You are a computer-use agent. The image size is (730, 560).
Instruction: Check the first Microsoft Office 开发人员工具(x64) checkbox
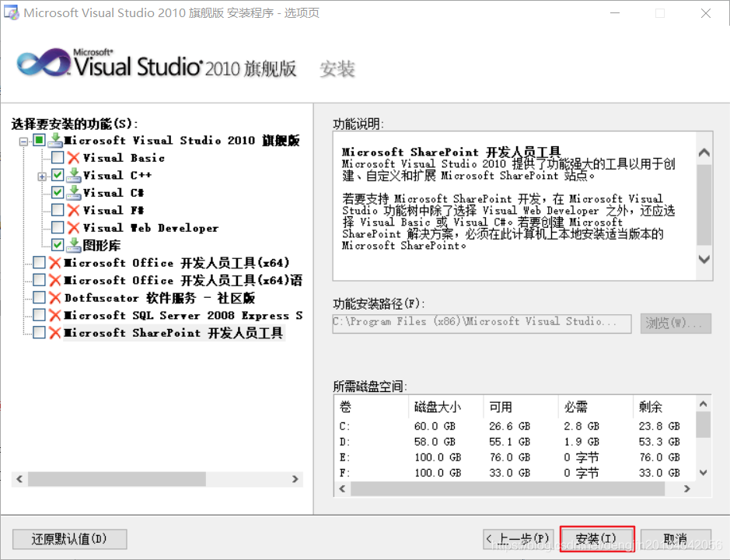[x=39, y=263]
